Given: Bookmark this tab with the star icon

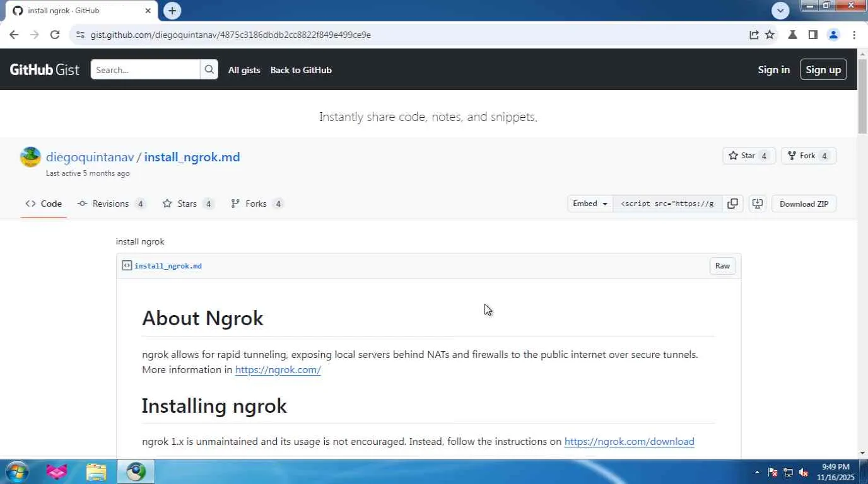Looking at the screenshot, I should 770,35.
